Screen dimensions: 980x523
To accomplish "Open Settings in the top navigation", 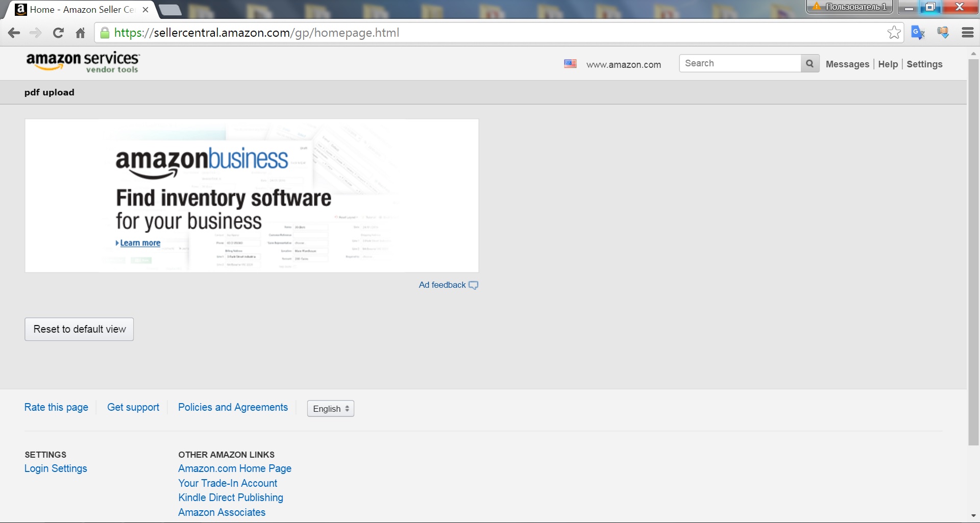I will click(924, 64).
